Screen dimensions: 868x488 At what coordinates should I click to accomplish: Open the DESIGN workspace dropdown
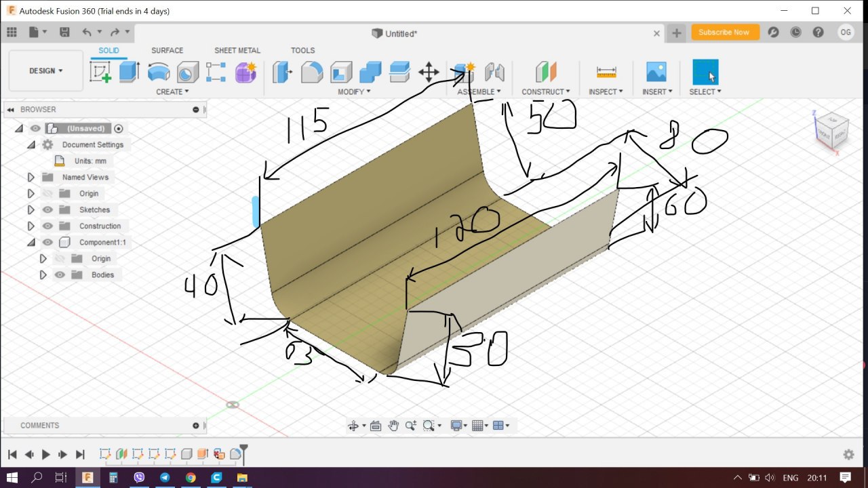(x=46, y=70)
